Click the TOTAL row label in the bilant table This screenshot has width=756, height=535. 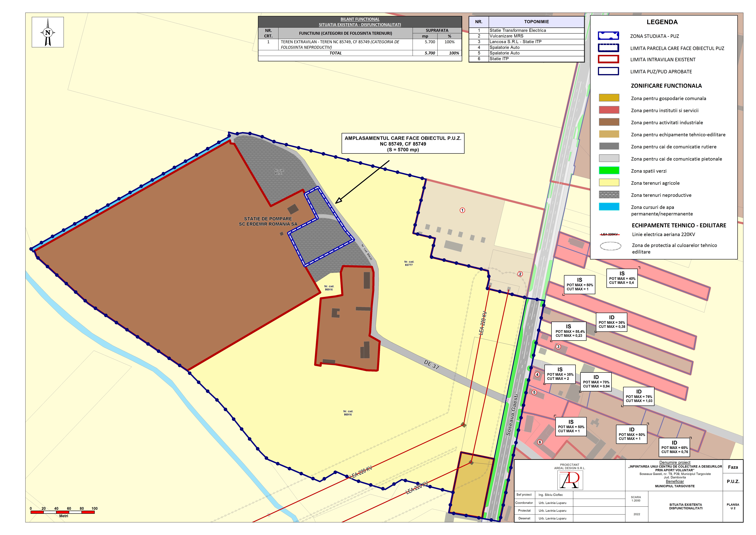click(x=336, y=53)
